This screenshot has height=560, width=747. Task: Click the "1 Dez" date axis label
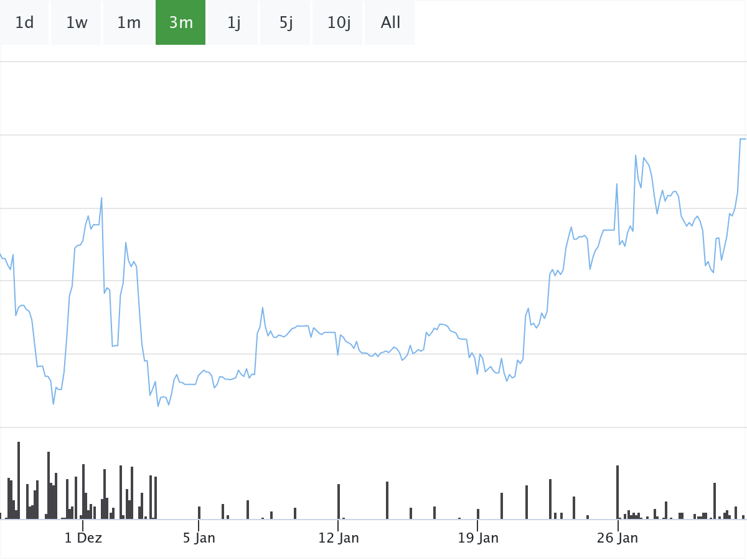coord(83,538)
